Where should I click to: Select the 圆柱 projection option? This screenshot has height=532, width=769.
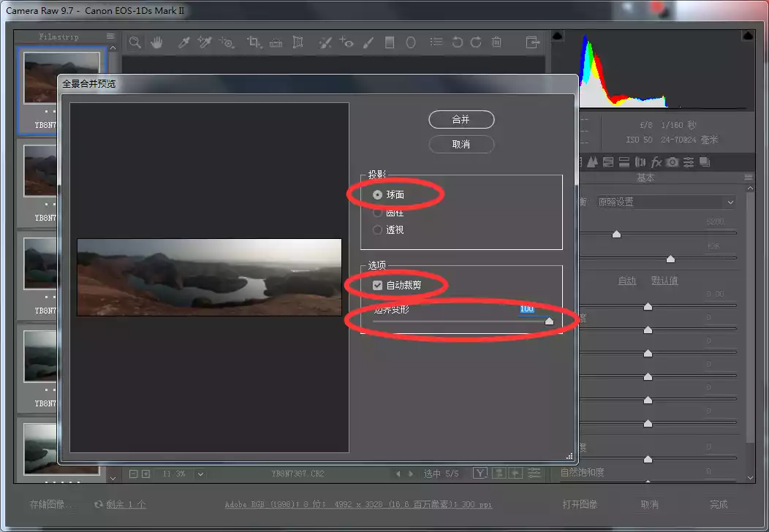coord(377,213)
